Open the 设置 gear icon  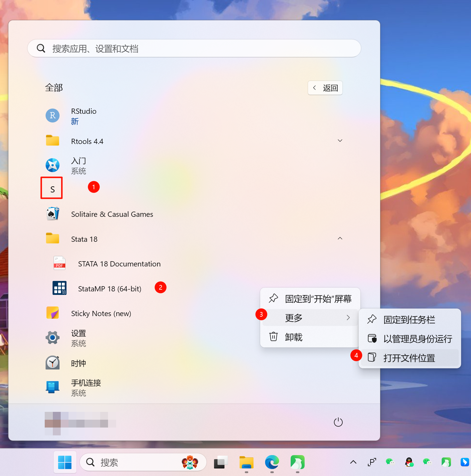point(53,338)
